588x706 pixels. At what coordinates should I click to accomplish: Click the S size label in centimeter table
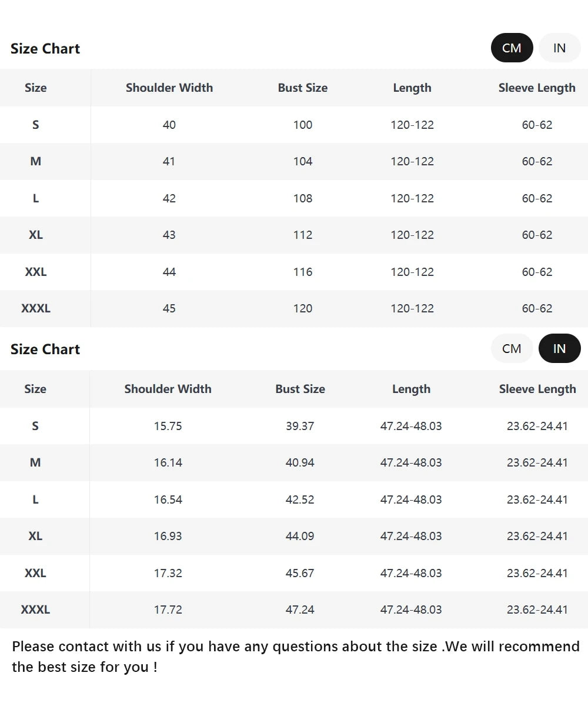[36, 125]
